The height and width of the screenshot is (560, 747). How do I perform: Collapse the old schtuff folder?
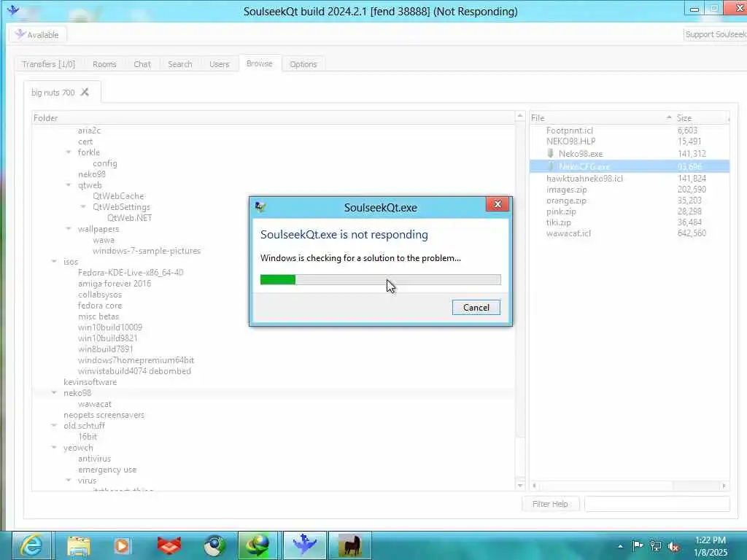[54, 426]
